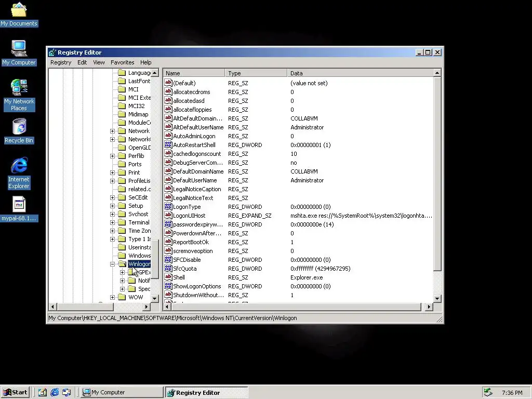This screenshot has width=532, height=399.
Task: Expand the SeCEdit key
Action: tap(112, 197)
